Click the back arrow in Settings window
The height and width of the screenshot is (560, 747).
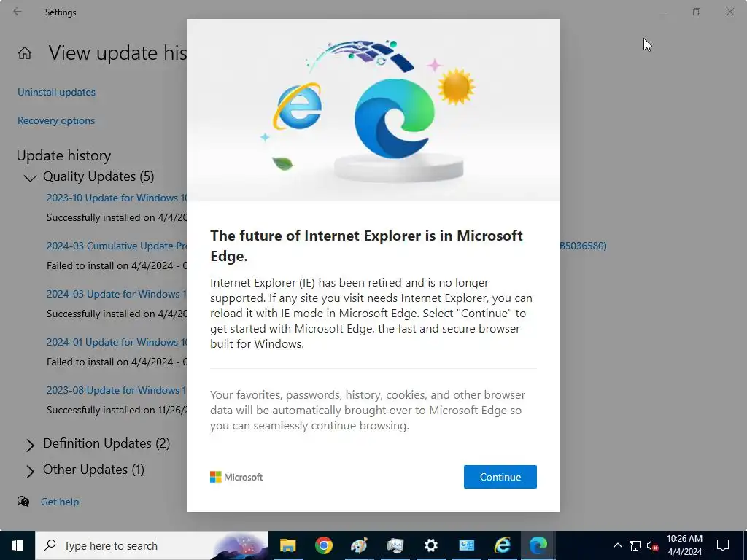tap(18, 12)
